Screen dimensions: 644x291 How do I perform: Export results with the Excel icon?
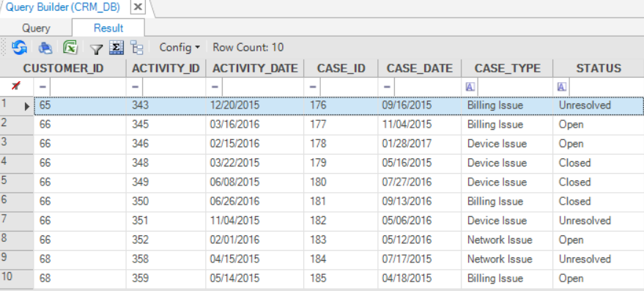coord(70,48)
